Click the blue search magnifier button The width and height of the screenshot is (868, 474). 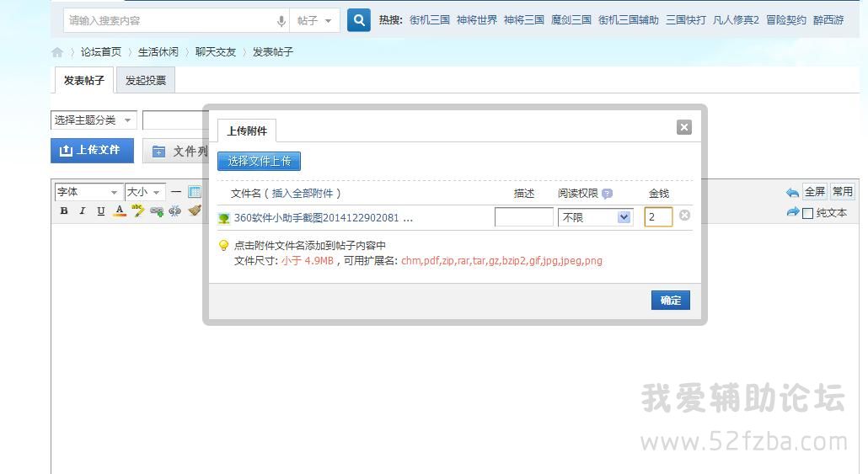coord(359,20)
